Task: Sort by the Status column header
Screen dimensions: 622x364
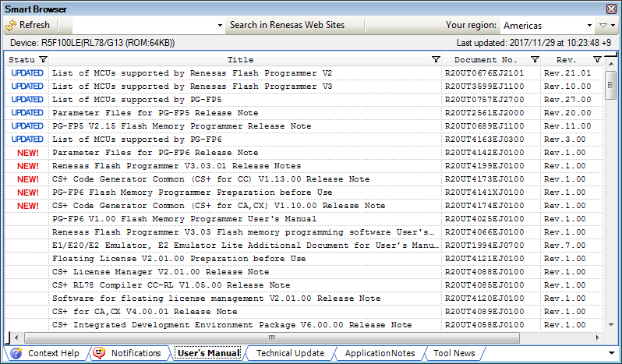Action: coord(22,60)
